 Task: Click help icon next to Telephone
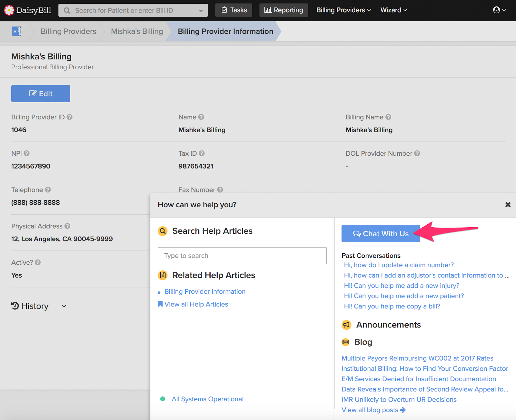click(x=48, y=190)
